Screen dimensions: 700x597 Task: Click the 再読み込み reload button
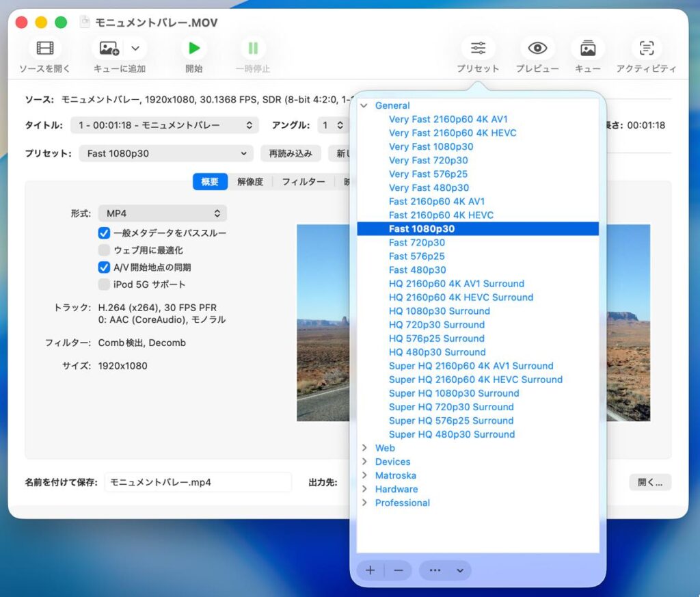pos(291,154)
